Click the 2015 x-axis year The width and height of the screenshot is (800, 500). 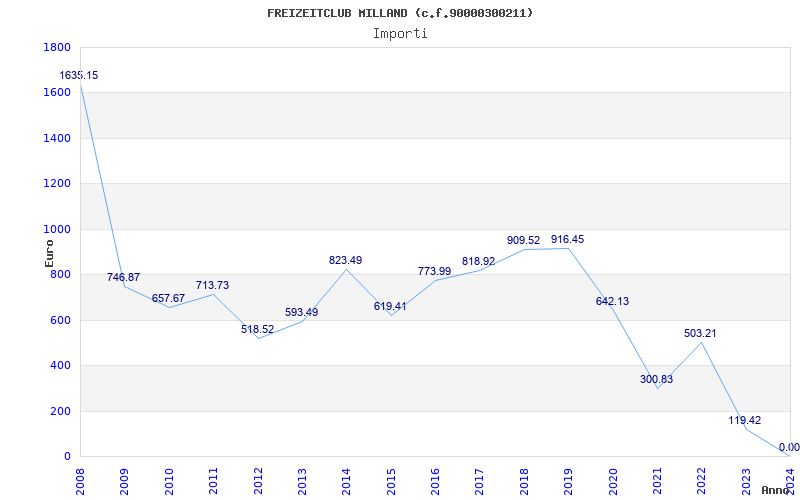pyautogui.click(x=391, y=482)
